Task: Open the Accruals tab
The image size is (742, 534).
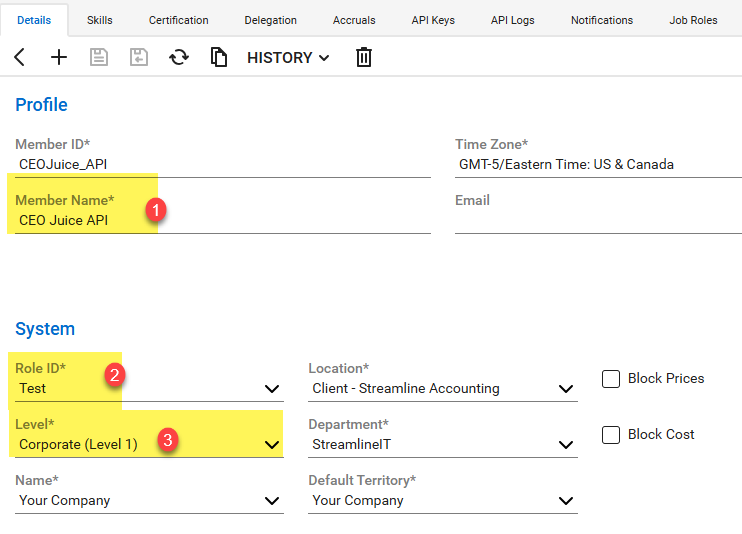Action: click(354, 20)
